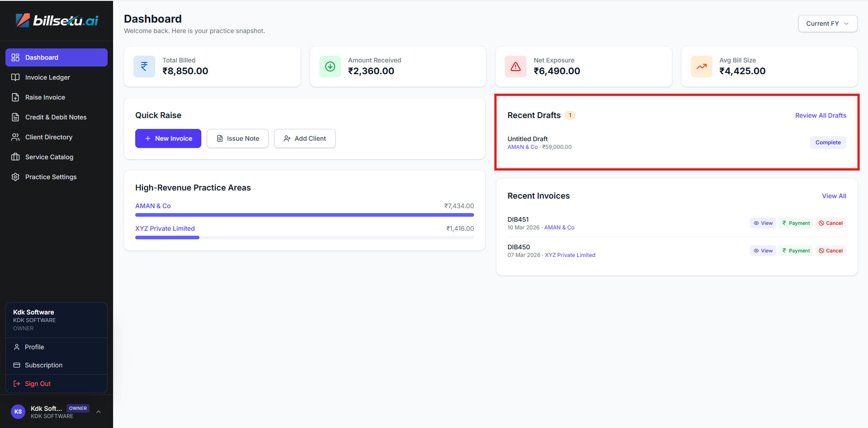Screen dimensions: 868x428
Task: Open the Current FY dropdown
Action: 827,24
